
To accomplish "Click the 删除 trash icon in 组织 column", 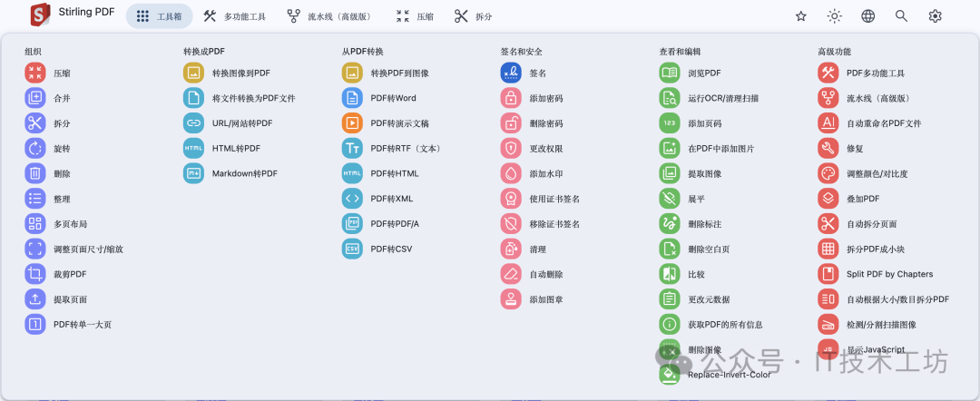I will [x=35, y=173].
